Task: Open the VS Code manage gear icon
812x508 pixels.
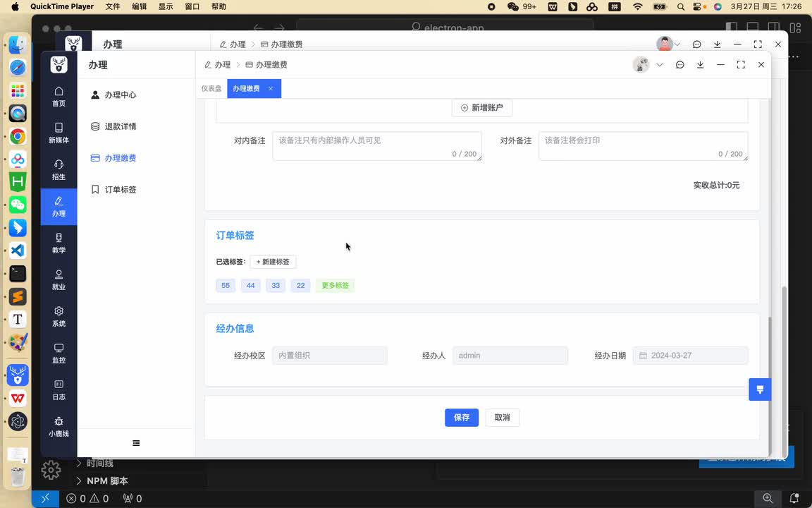Action: click(51, 470)
